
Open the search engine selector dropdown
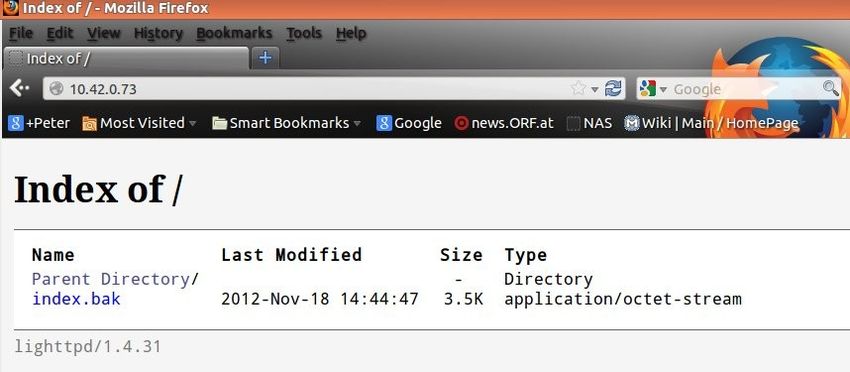(x=653, y=88)
